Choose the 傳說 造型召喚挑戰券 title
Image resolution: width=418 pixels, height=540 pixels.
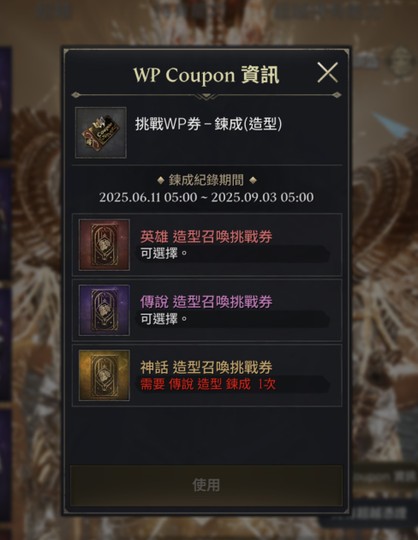(206, 302)
